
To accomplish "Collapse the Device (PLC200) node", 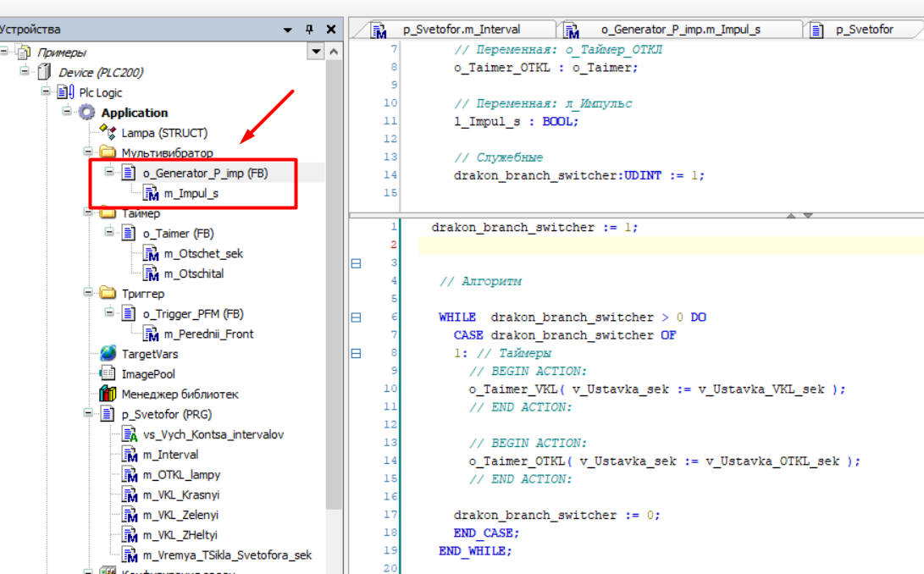I will pos(25,71).
